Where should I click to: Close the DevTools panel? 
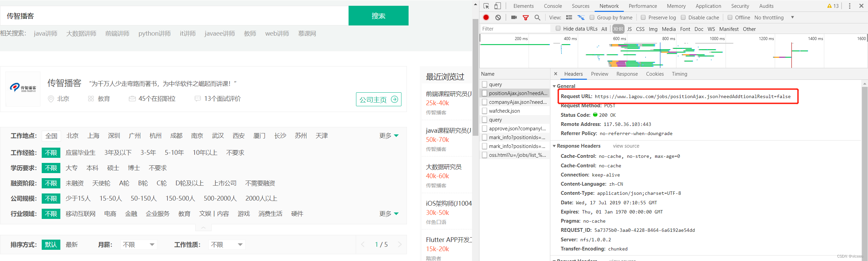[861, 6]
